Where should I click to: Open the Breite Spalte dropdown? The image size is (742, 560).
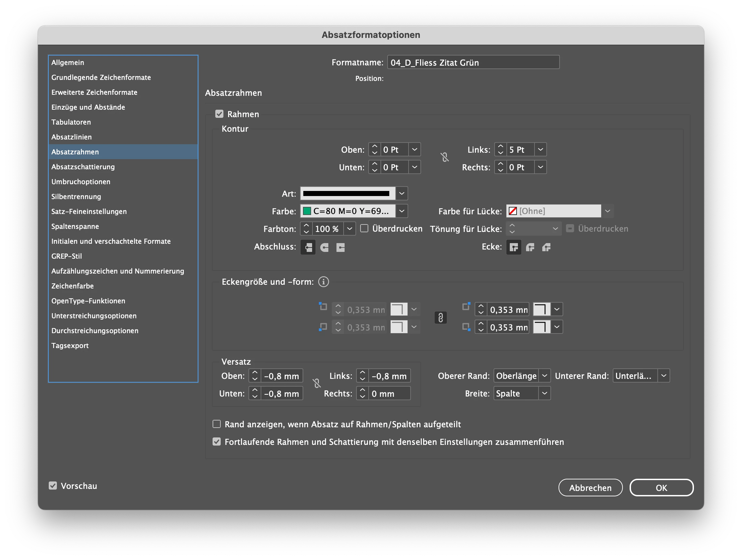point(544,393)
